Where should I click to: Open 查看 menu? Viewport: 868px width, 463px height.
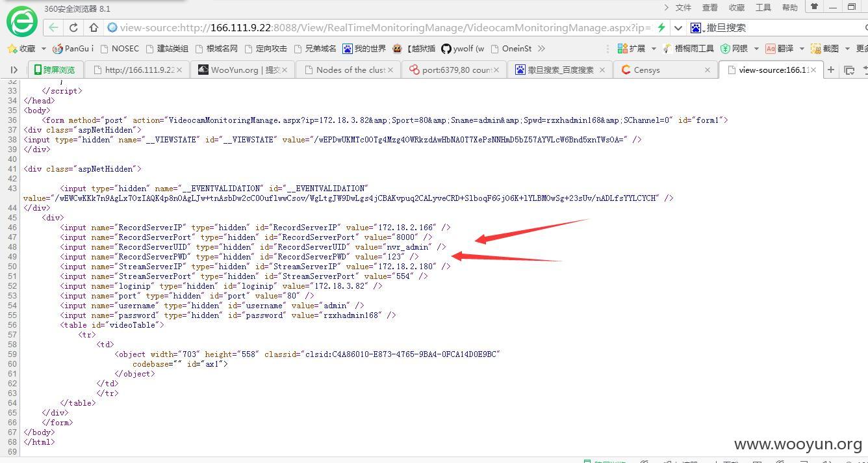tap(710, 8)
